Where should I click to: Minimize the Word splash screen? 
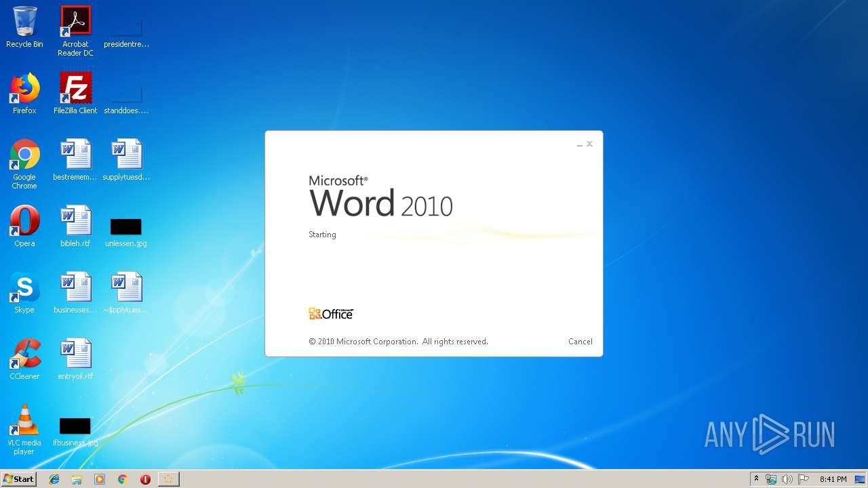[580, 144]
